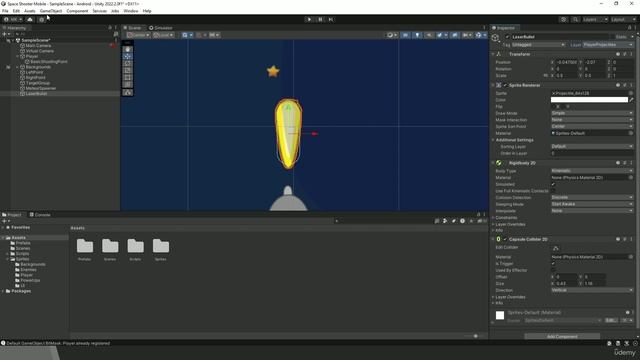Image resolution: width=640 pixels, height=360 pixels.
Task: Open the Collision Detection dropdown
Action: click(592, 198)
